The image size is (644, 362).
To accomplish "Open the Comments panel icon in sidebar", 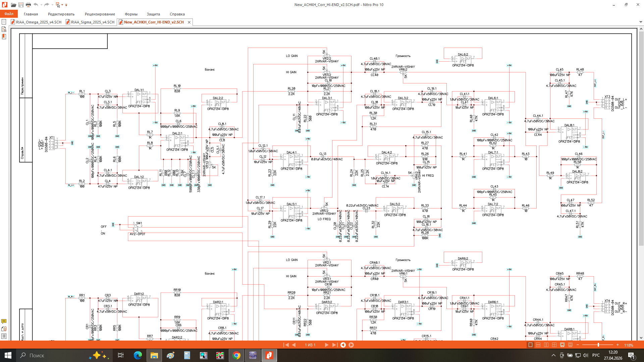I will click(x=4, y=321).
